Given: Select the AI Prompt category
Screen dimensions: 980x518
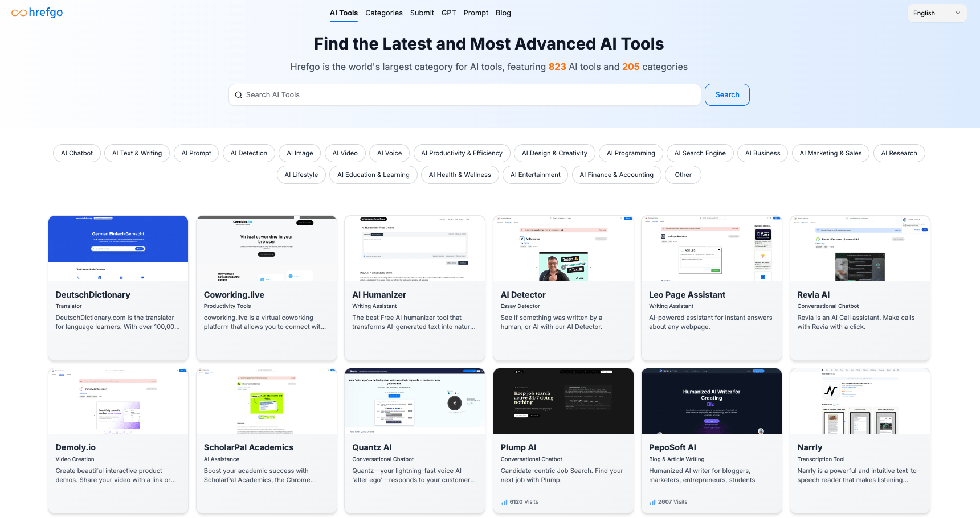Looking at the screenshot, I should point(196,153).
